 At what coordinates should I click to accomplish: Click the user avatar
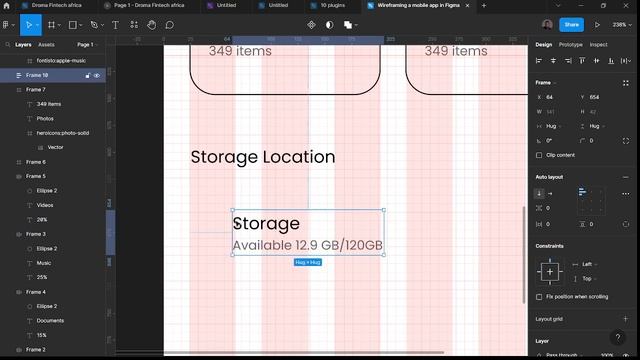(x=547, y=25)
